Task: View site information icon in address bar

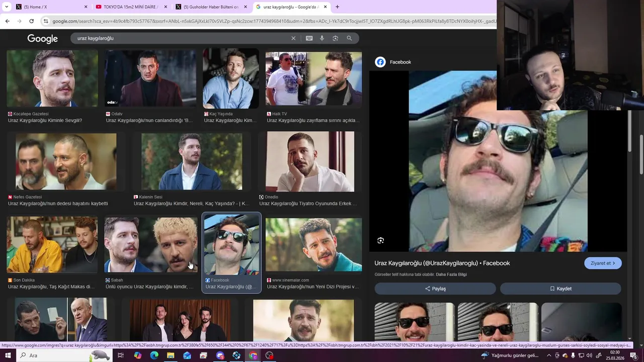Action: pos(46,21)
